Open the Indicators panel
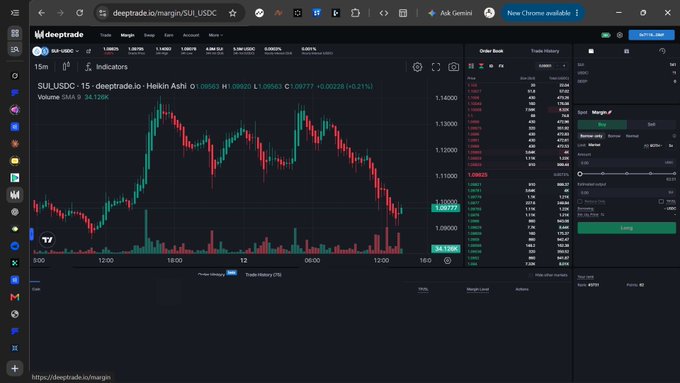This screenshot has height=383, width=680. [106, 67]
